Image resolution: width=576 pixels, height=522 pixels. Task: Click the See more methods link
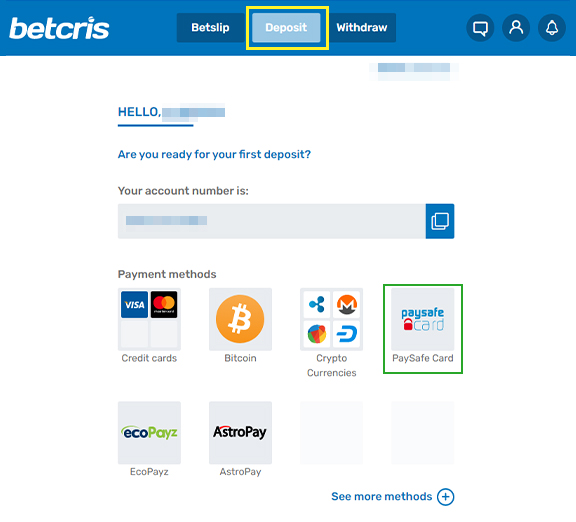coord(382,497)
